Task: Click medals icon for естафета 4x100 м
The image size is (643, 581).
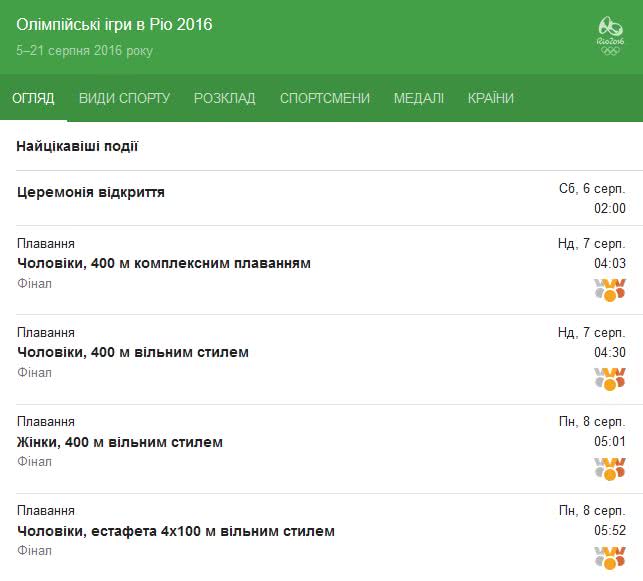Action: tap(610, 558)
